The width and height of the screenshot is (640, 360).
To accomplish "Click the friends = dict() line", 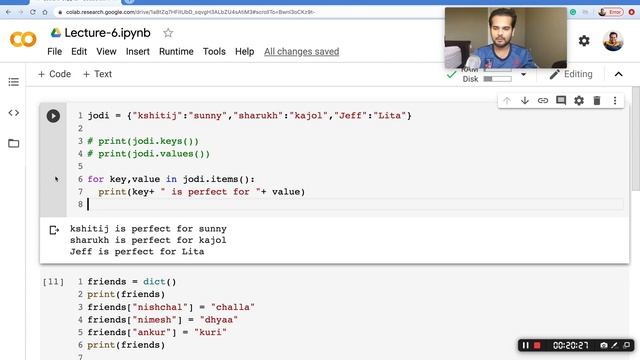I will tap(132, 282).
